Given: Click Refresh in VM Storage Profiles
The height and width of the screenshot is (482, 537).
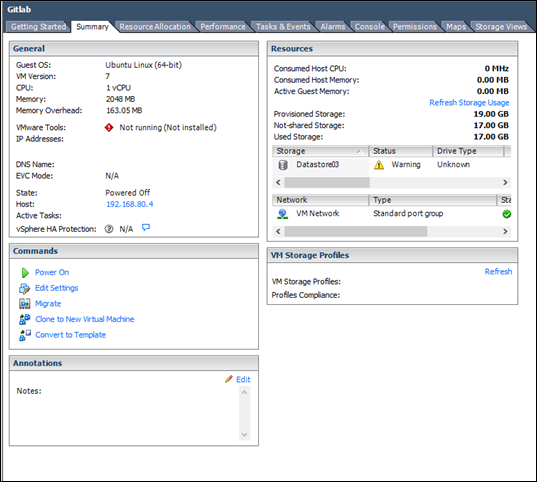Looking at the screenshot, I should 498,272.
